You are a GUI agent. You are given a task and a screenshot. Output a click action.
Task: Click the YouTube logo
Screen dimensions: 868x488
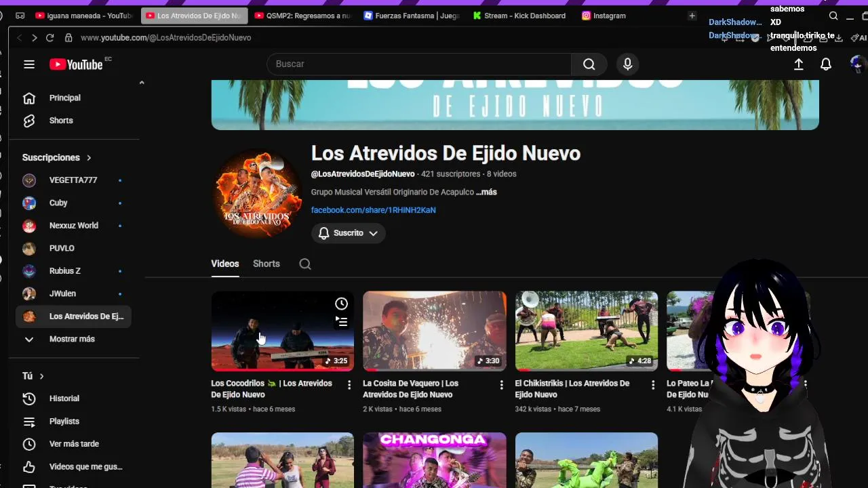coord(76,64)
